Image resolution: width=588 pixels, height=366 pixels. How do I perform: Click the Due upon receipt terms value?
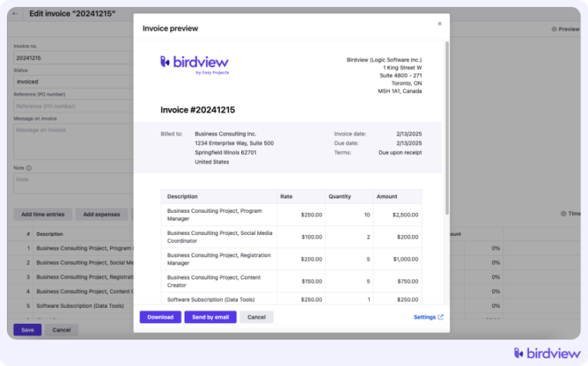pyautogui.click(x=400, y=152)
